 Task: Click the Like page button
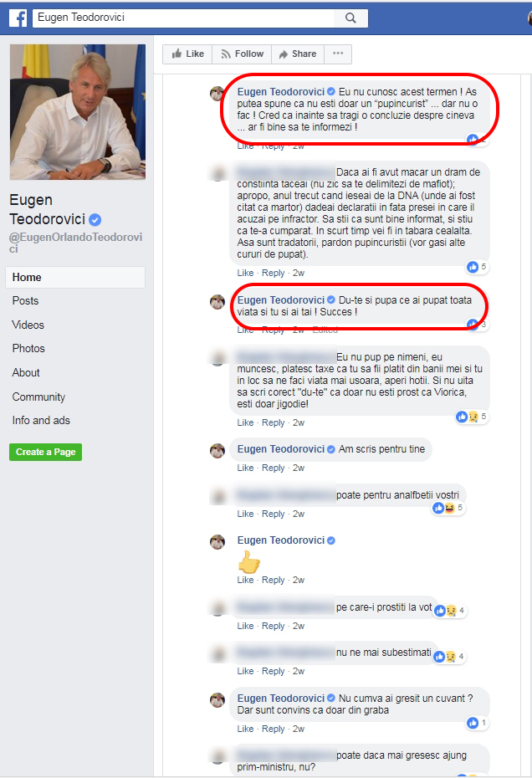pos(187,54)
